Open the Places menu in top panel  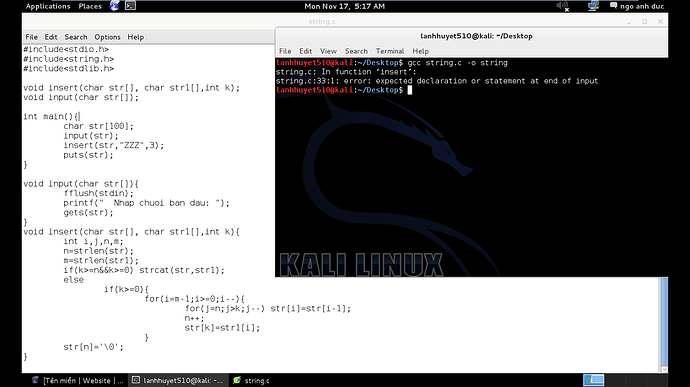click(x=90, y=6)
